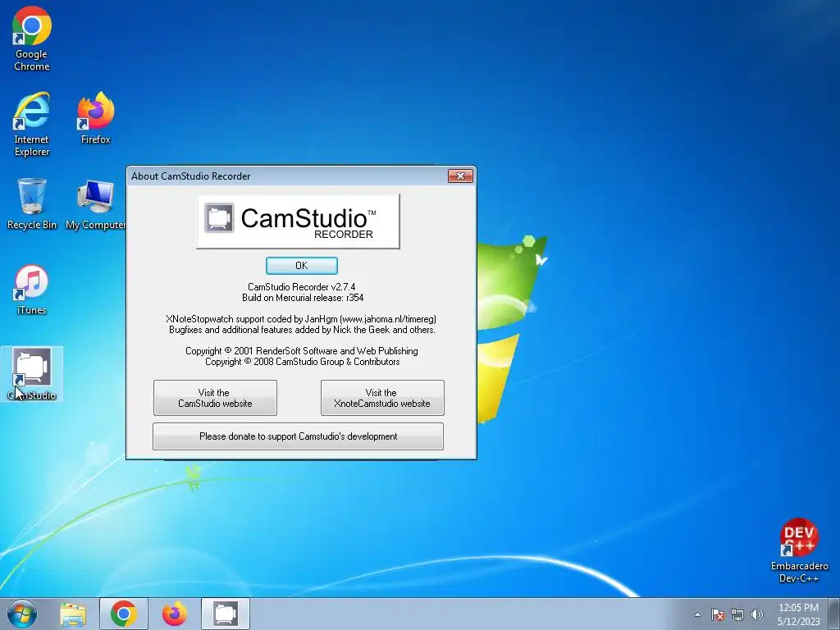Open network status tray icon
Viewport: 840px width, 630px height.
point(737,614)
